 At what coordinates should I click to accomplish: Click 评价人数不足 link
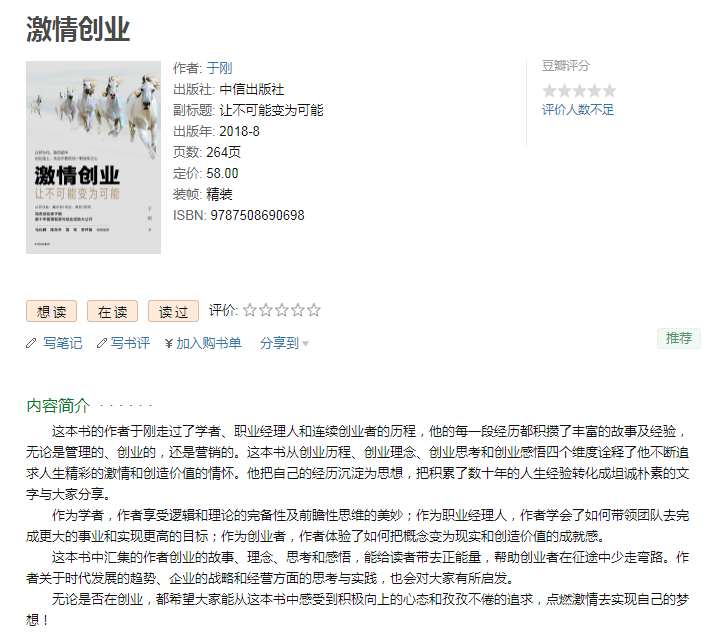coord(578,110)
